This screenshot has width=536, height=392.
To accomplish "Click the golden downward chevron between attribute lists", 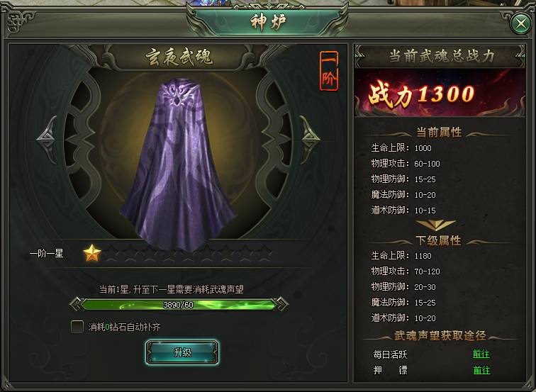I will pyautogui.click(x=435, y=225).
